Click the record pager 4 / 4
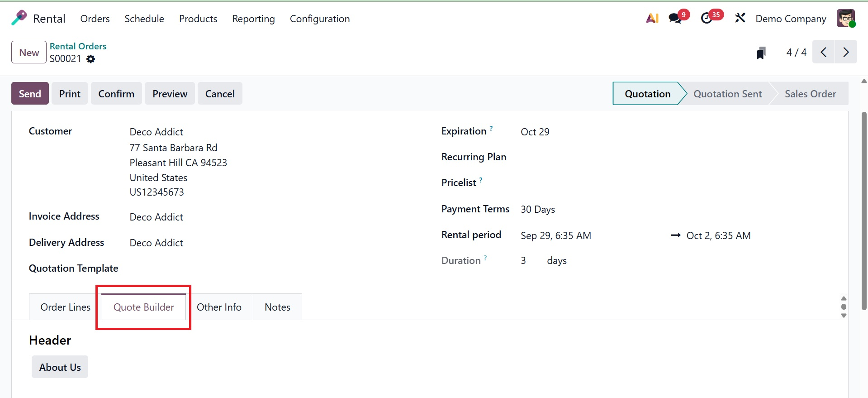868x398 pixels. pos(796,52)
